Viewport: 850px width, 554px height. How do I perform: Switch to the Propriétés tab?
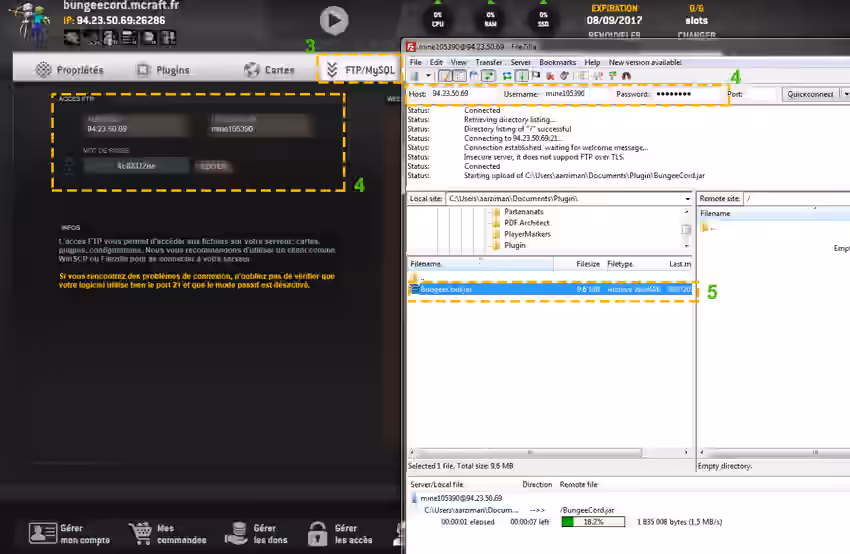point(69,70)
